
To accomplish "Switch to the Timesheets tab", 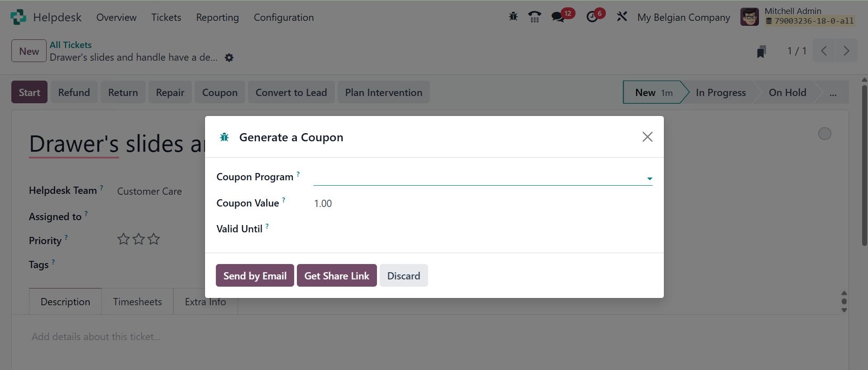I will click(x=137, y=302).
